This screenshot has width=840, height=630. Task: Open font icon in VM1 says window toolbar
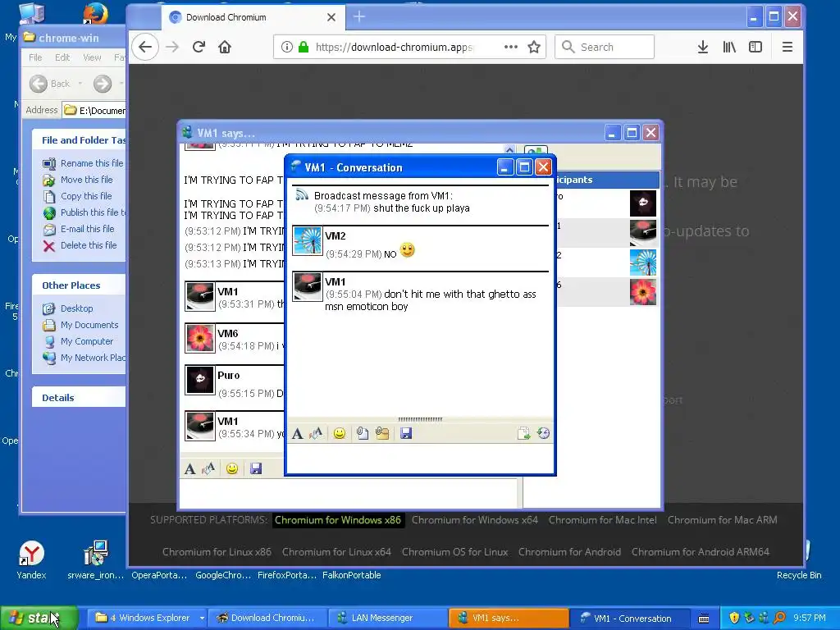click(x=189, y=468)
